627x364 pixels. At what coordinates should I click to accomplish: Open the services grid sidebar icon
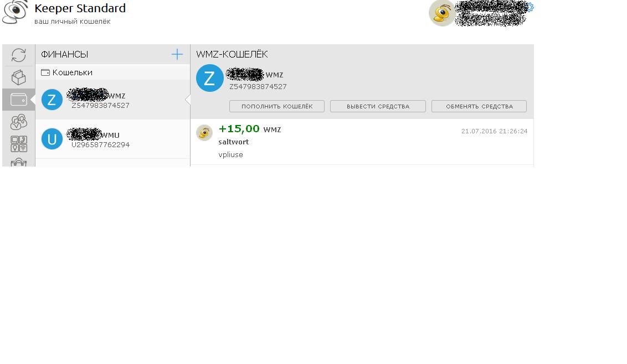click(x=18, y=144)
